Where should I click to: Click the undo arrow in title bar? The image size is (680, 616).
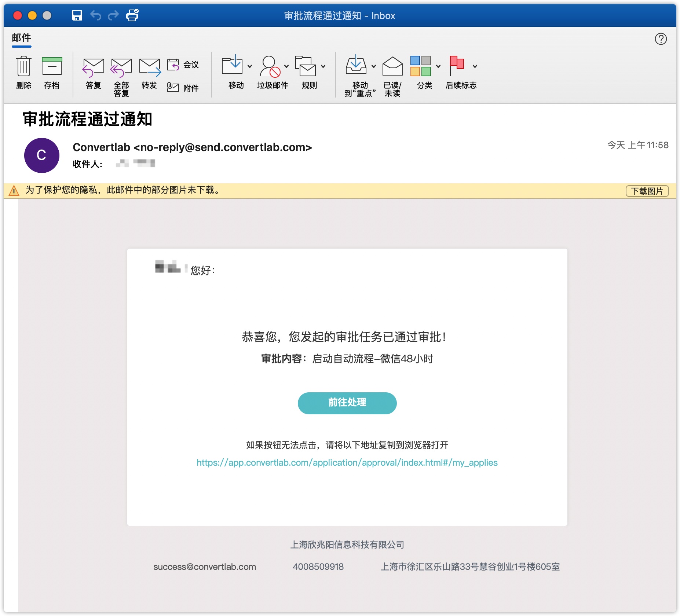[96, 15]
